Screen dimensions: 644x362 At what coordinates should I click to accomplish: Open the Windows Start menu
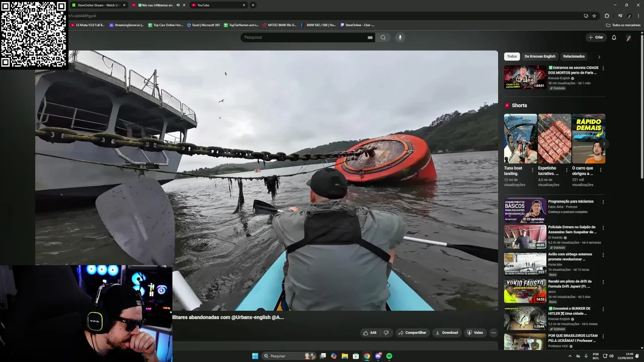255,356
